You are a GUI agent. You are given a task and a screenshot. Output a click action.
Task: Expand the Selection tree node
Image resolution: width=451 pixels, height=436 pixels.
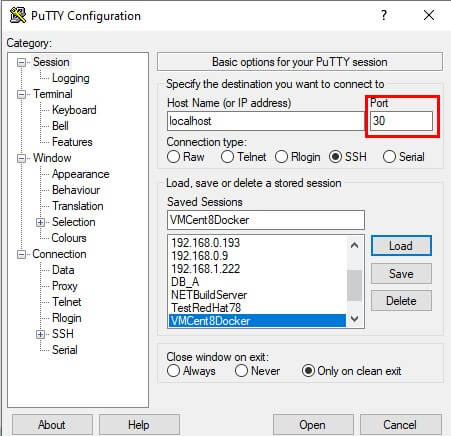(x=40, y=222)
